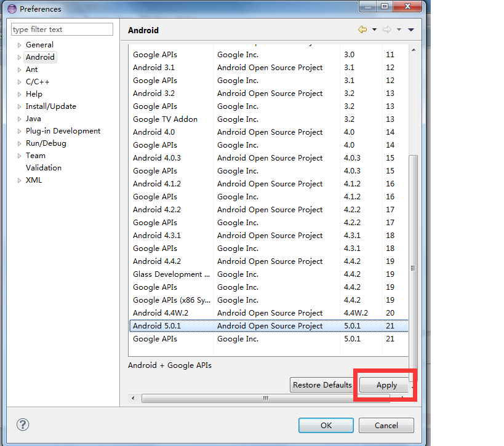Select the Android 4.4.2 target row

(268, 261)
